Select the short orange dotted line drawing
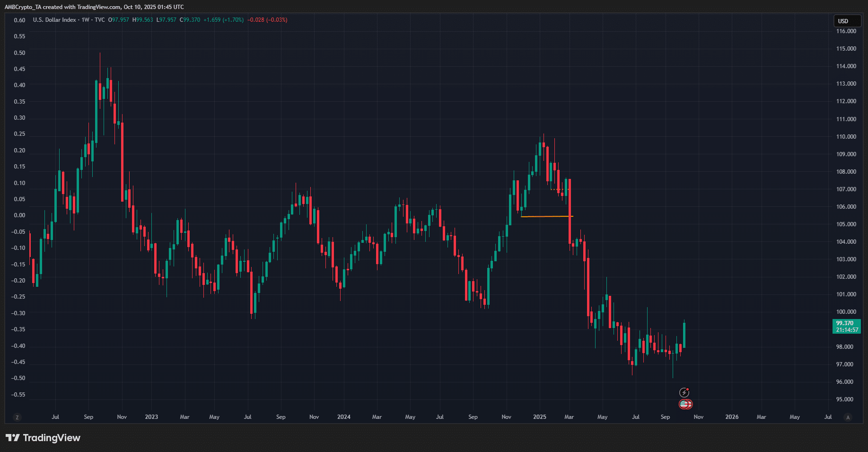The height and width of the screenshot is (452, 868). [x=559, y=189]
